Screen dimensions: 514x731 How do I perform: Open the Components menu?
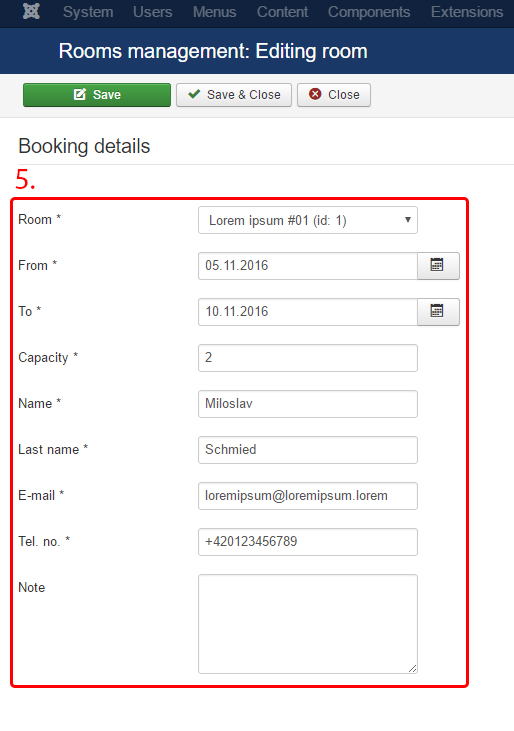click(369, 12)
